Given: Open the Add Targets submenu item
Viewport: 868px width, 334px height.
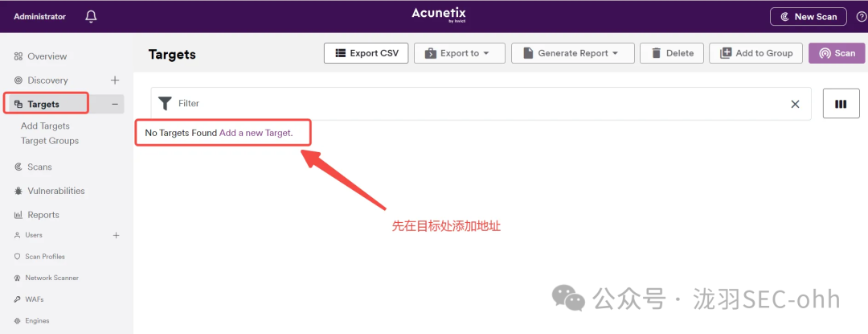Looking at the screenshot, I should [x=45, y=126].
